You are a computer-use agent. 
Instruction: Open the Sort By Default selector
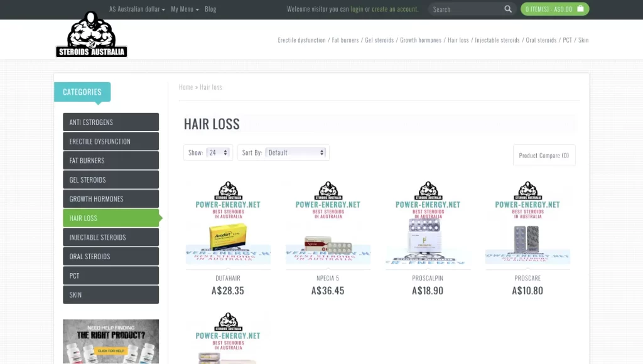pos(296,153)
